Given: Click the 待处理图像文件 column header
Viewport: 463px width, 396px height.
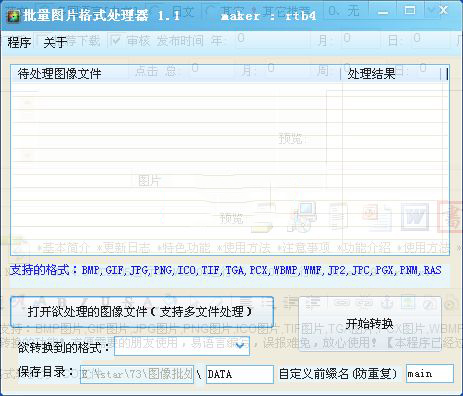Looking at the screenshot, I should click(x=176, y=74).
